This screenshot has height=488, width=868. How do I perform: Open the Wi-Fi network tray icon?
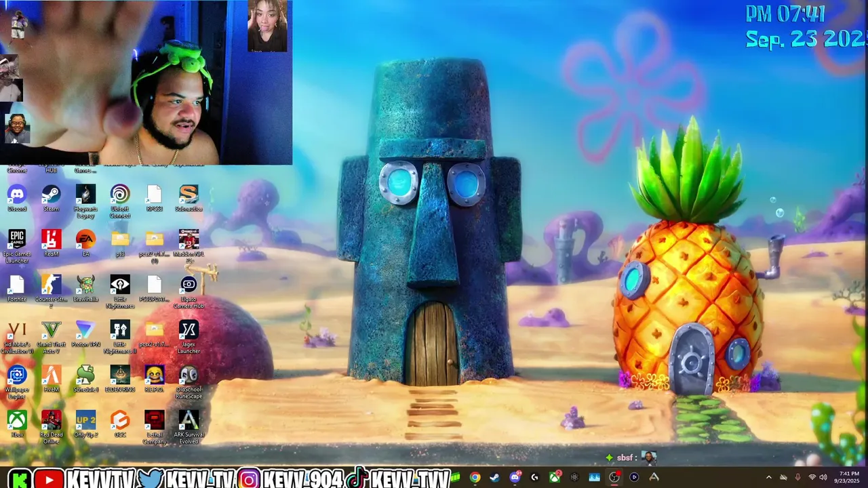click(812, 477)
